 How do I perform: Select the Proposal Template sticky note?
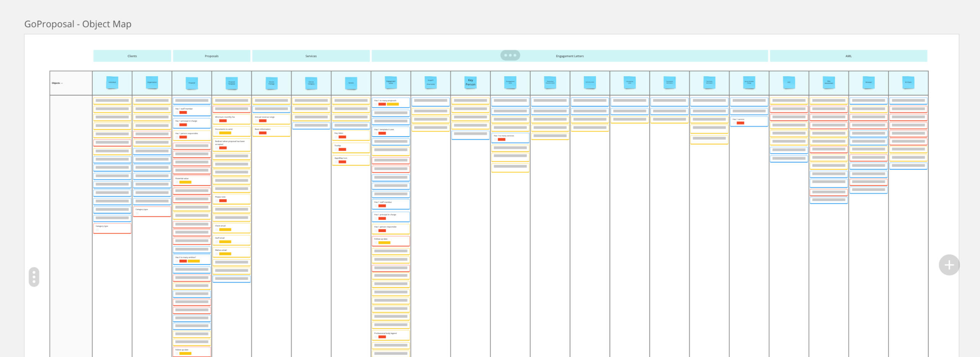pyautogui.click(x=232, y=83)
